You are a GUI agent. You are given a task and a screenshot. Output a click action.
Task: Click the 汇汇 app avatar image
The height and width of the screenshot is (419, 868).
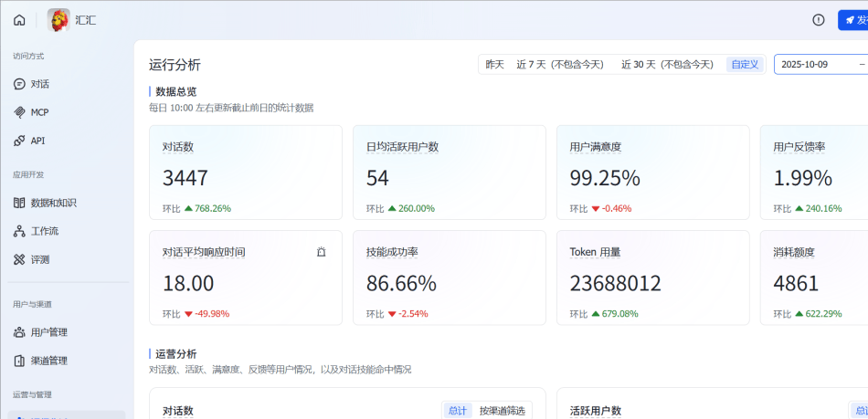(x=58, y=20)
